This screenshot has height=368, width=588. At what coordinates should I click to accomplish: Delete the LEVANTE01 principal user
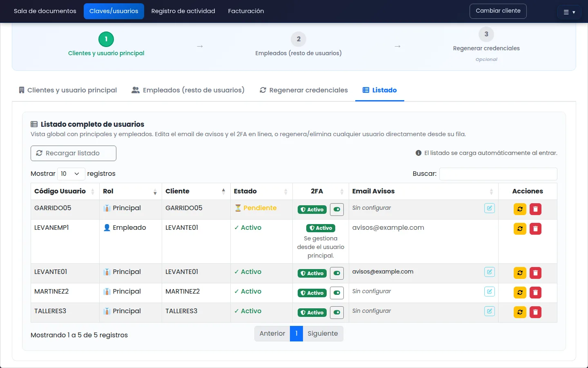[535, 273]
